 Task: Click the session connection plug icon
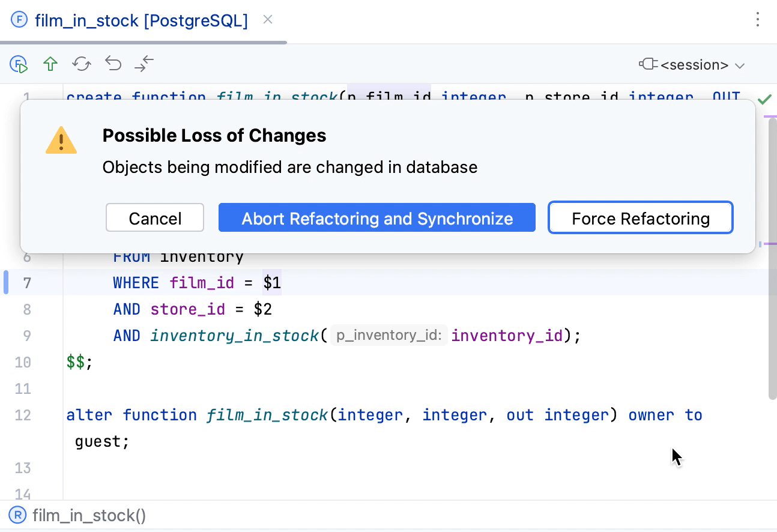[650, 65]
